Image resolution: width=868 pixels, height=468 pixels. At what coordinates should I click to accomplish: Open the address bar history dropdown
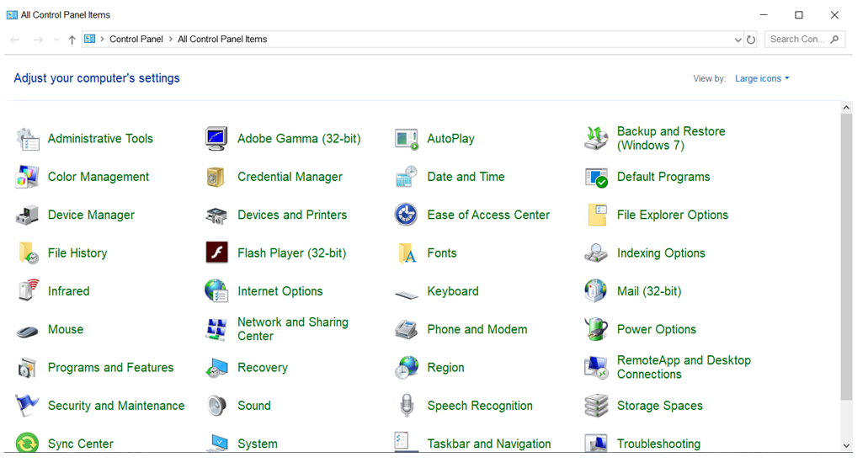[x=738, y=40]
